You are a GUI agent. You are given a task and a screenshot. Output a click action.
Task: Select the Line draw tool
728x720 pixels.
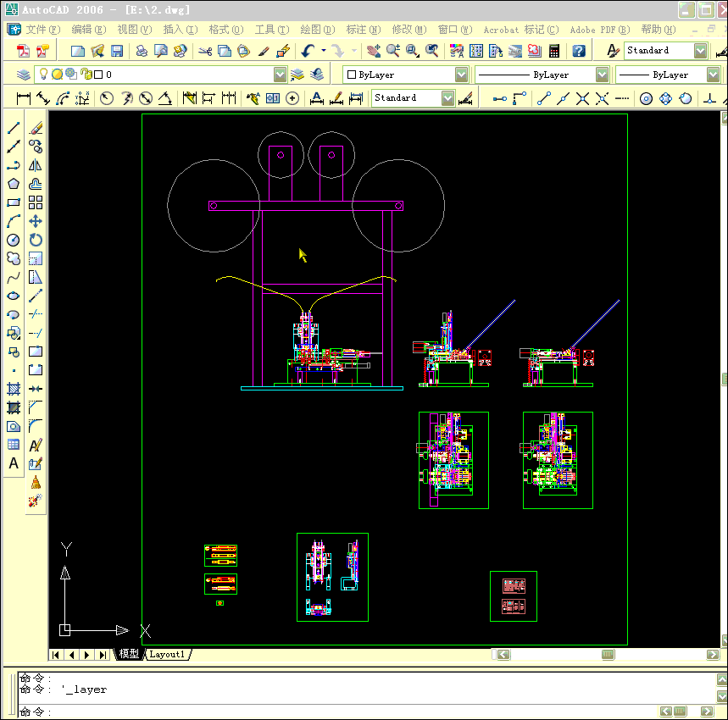tap(14, 128)
